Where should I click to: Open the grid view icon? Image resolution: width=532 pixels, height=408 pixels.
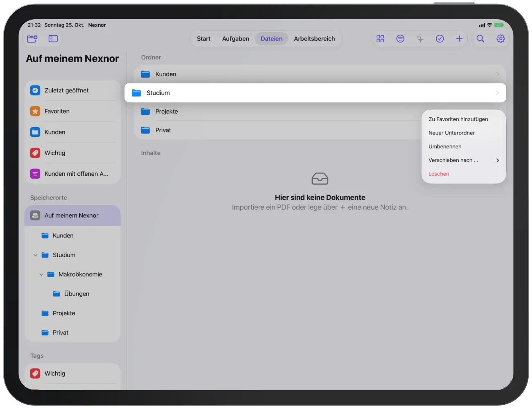pos(380,39)
